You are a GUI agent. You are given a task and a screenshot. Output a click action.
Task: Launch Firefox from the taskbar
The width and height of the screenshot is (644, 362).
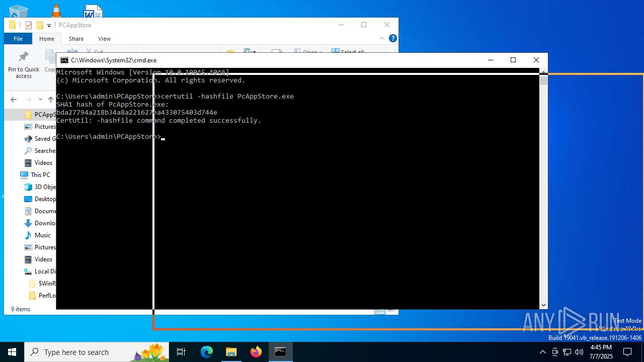[x=256, y=352]
